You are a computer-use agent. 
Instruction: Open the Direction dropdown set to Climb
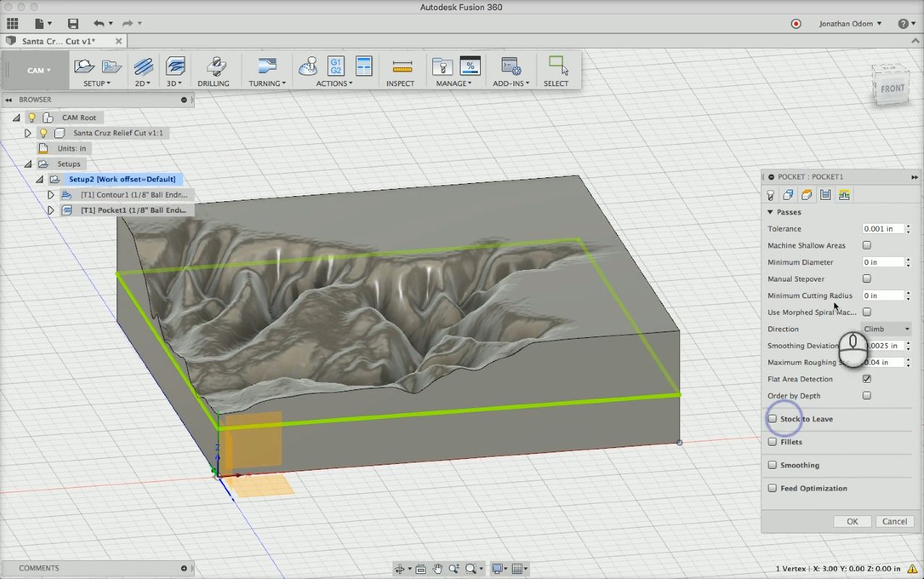pyautogui.click(x=886, y=329)
